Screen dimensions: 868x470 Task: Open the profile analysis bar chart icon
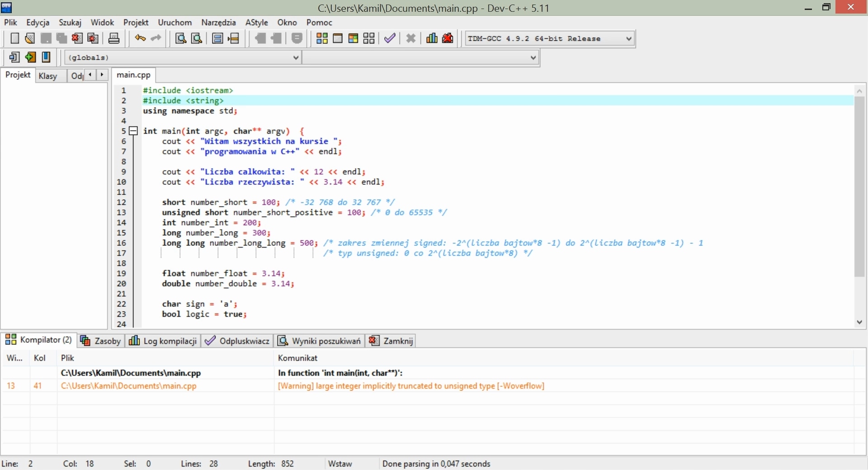coord(432,38)
